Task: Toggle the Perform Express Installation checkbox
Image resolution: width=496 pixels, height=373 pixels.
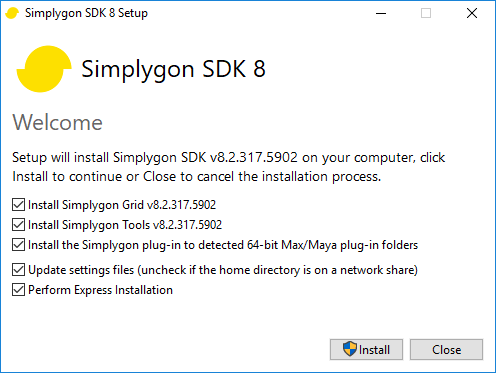Action: (x=18, y=290)
